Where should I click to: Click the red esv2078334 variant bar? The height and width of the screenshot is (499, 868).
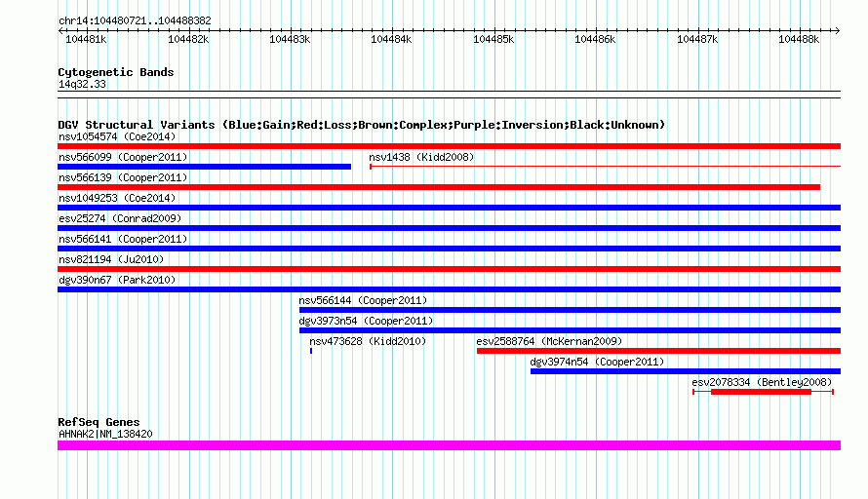pyautogui.click(x=761, y=392)
